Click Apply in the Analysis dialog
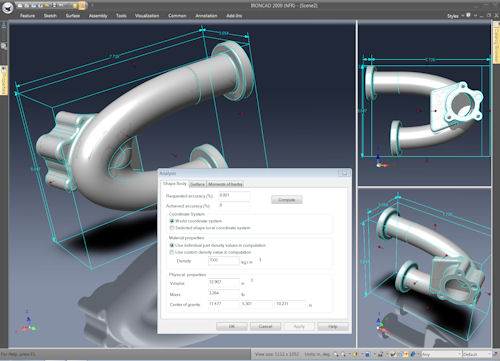The width and height of the screenshot is (500, 361). point(299,326)
